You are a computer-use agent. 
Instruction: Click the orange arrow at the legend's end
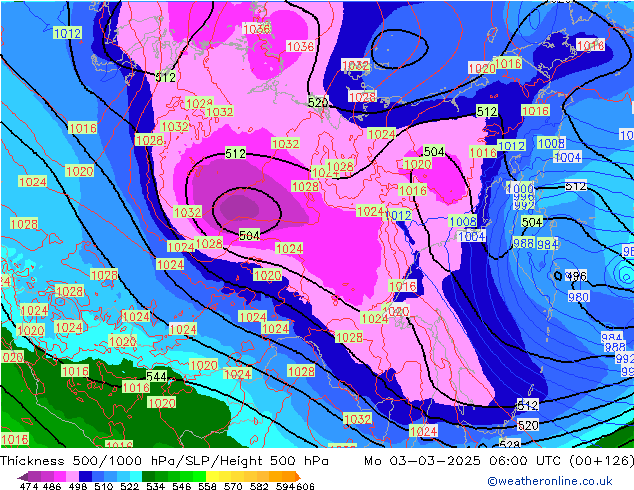(x=298, y=477)
